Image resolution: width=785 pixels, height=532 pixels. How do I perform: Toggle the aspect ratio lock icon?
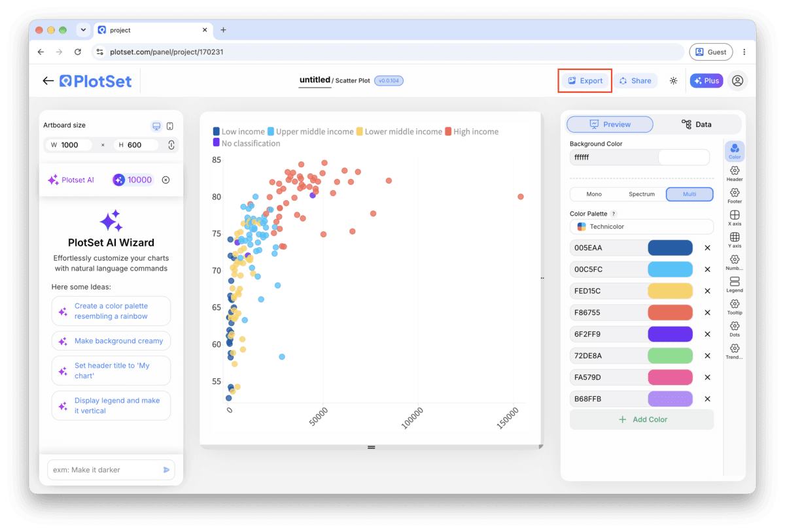coord(171,145)
